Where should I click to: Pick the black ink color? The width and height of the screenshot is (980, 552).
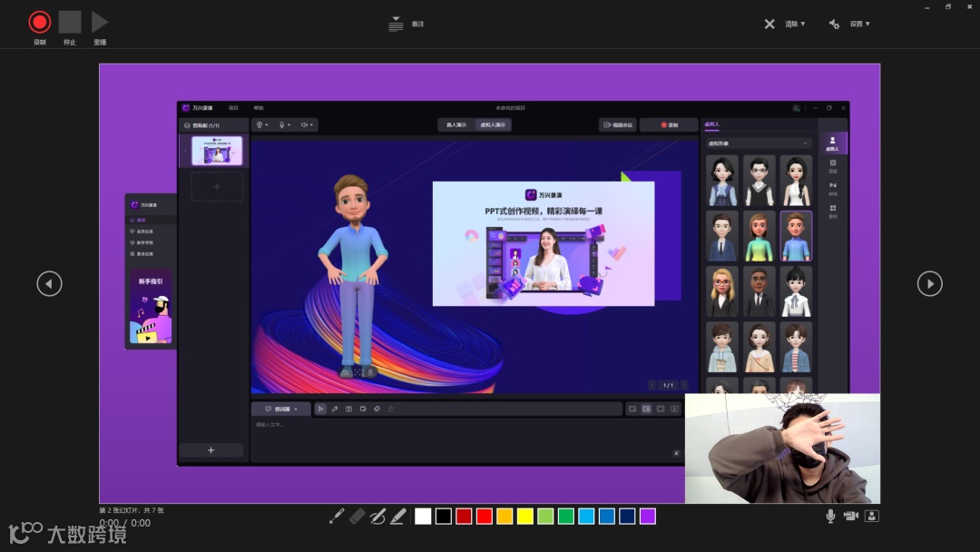tap(443, 517)
